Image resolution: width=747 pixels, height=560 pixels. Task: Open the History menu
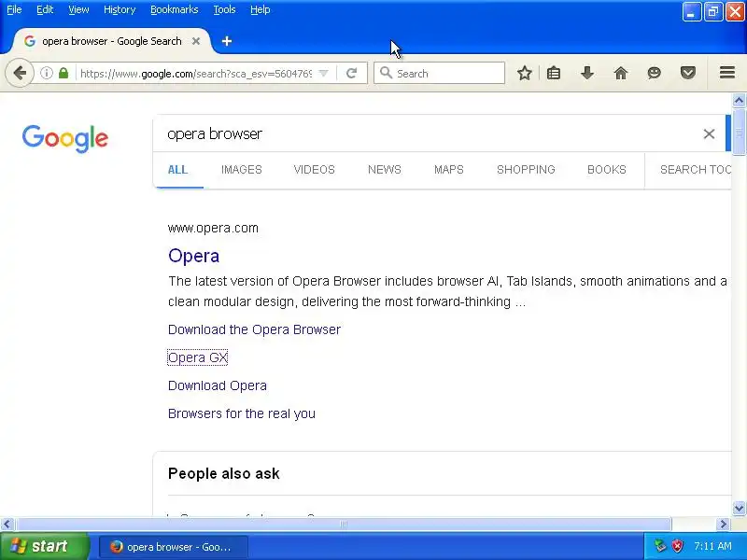120,9
